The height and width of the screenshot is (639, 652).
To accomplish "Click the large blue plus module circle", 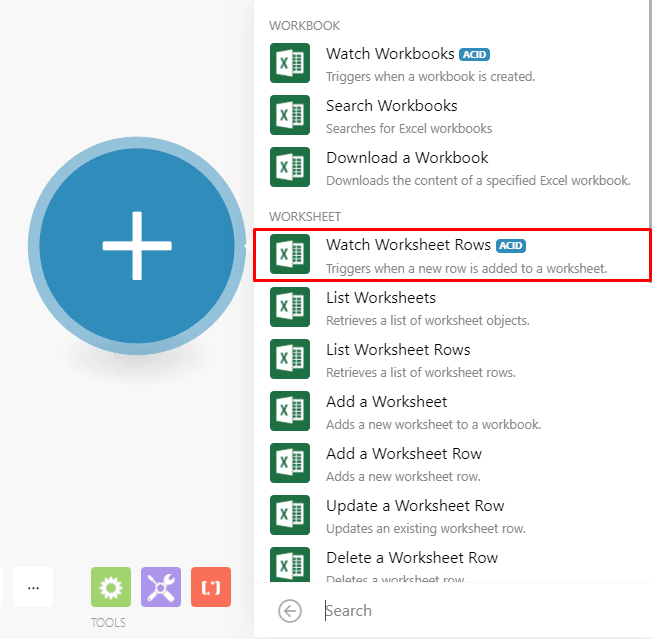I will tap(137, 246).
